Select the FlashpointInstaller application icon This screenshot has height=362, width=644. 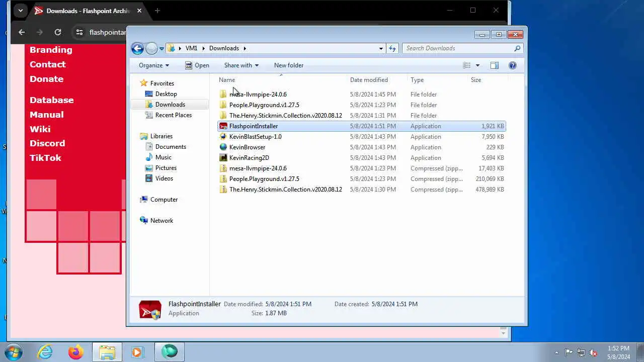pyautogui.click(x=223, y=126)
